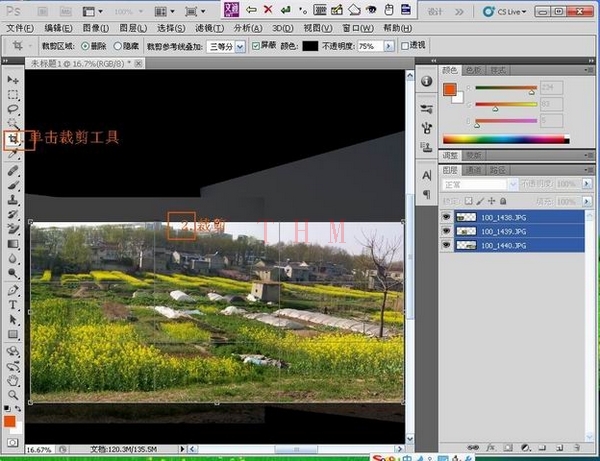
Task: Click the R red slider in Color panel
Action: tap(506, 88)
